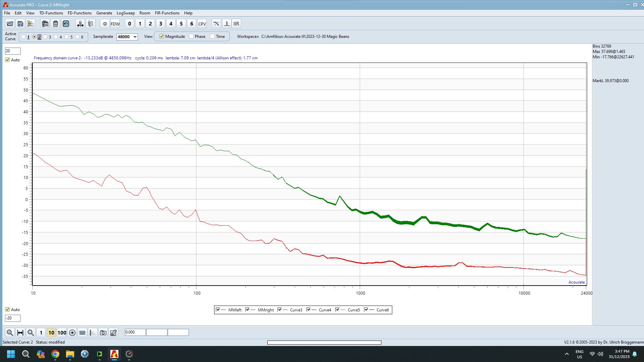
Task: Click the Windows Start button
Action: tap(11, 354)
